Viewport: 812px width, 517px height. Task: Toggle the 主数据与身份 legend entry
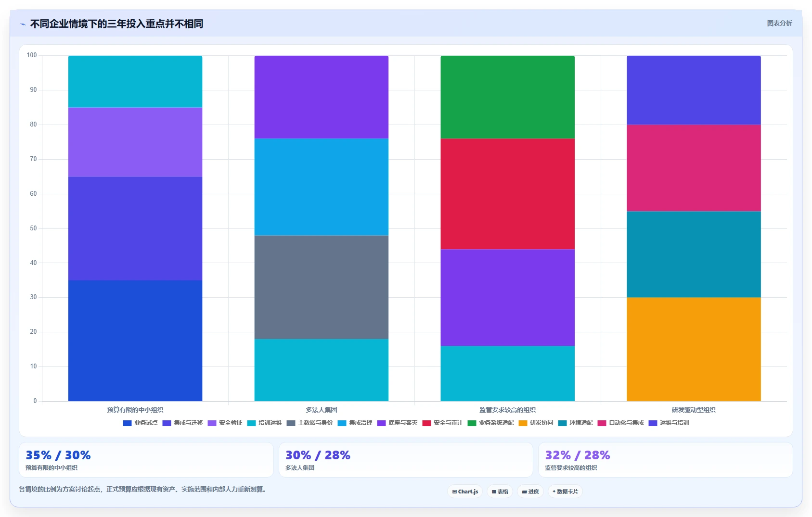pos(309,423)
